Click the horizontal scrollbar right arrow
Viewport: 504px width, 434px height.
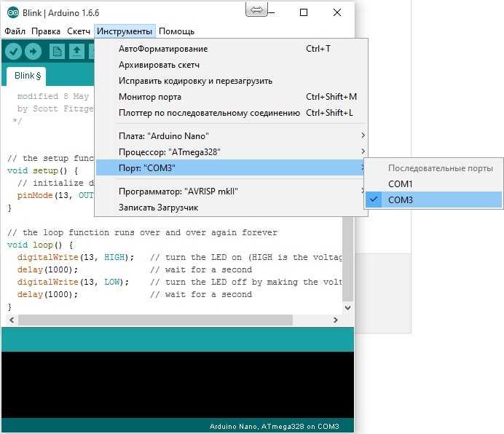(x=336, y=320)
